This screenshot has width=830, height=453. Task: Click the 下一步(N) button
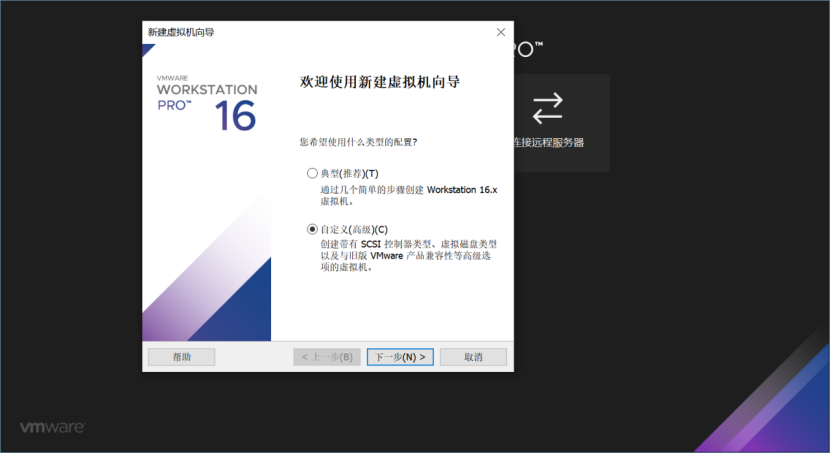[400, 357]
